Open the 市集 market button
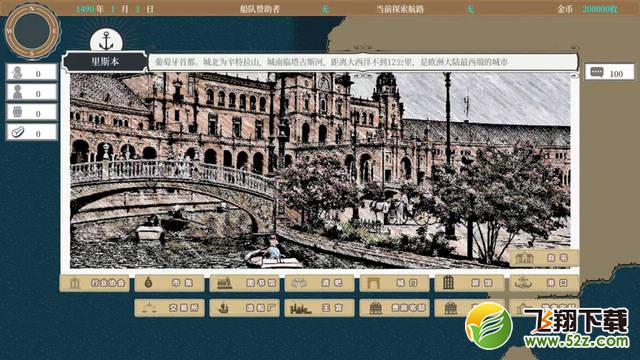 click(x=169, y=283)
